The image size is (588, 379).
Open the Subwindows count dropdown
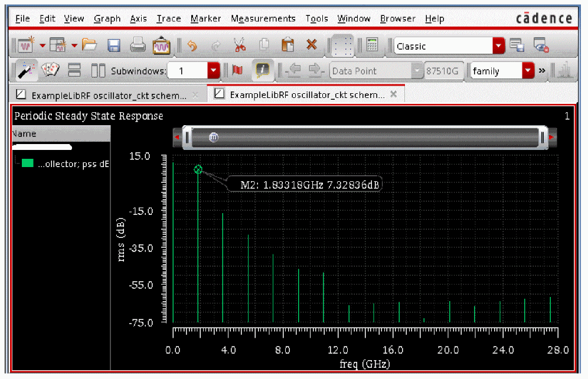coord(213,71)
